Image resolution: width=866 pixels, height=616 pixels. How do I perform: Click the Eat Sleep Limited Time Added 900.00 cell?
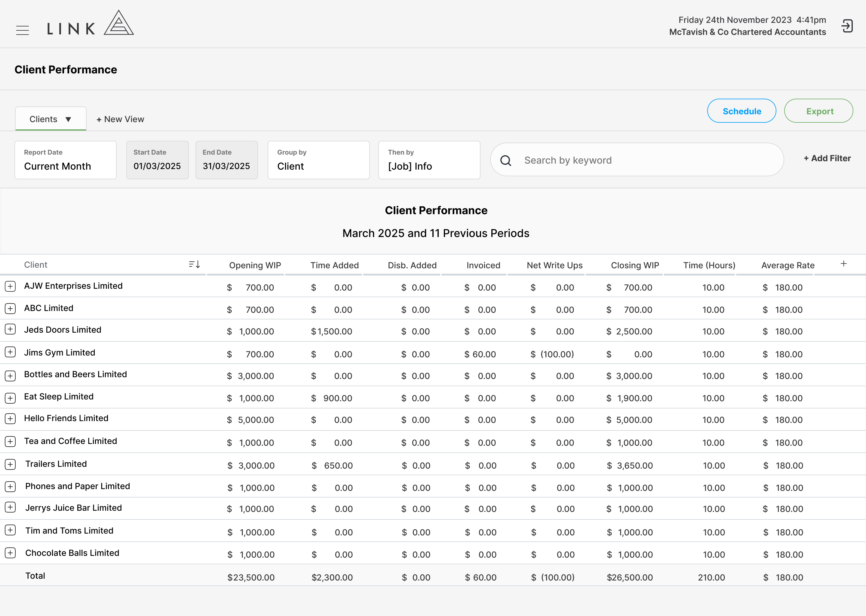click(x=331, y=398)
